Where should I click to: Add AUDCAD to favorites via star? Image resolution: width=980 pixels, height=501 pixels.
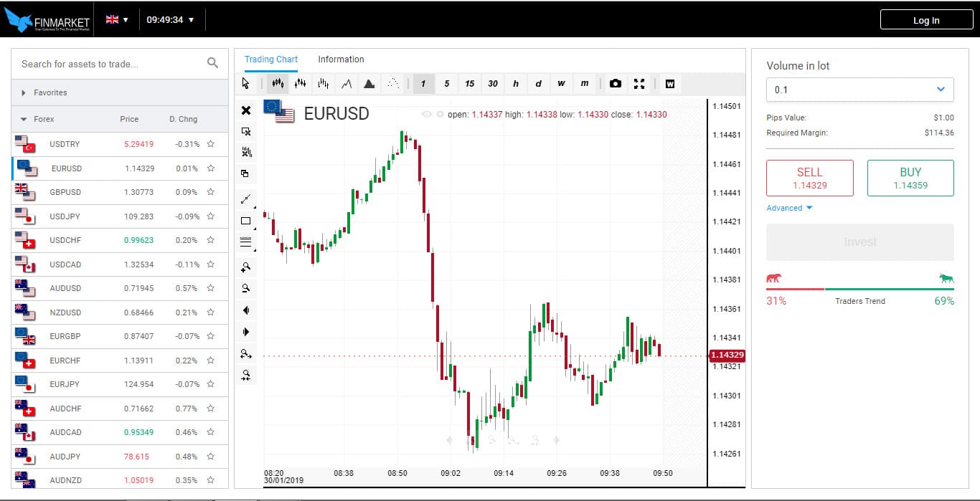tap(211, 432)
